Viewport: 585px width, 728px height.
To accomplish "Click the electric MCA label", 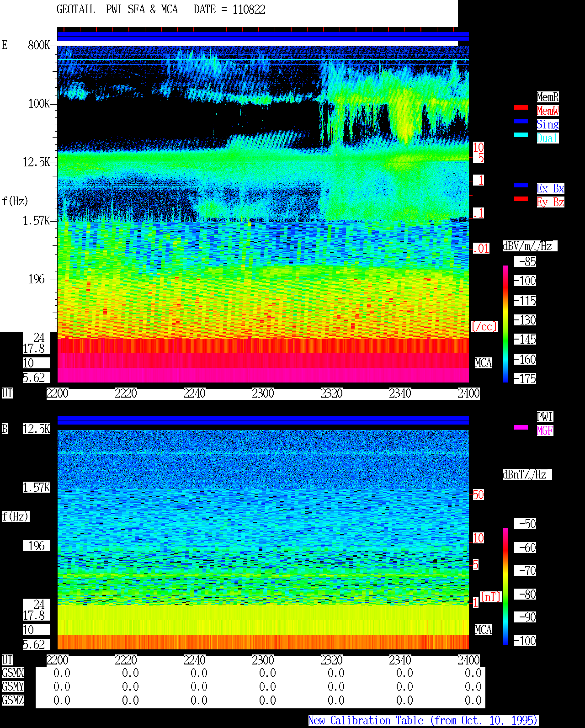I will coord(484,363).
